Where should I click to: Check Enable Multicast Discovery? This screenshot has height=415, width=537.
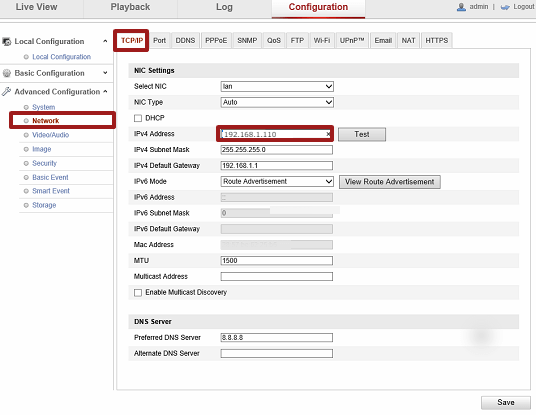click(x=138, y=292)
